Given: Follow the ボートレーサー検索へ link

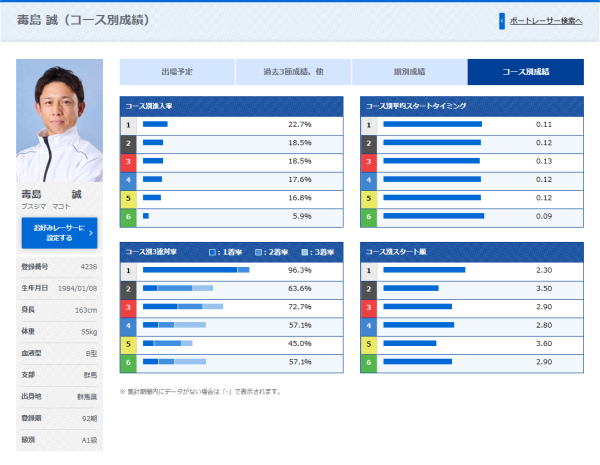Looking at the screenshot, I should pos(546,21).
